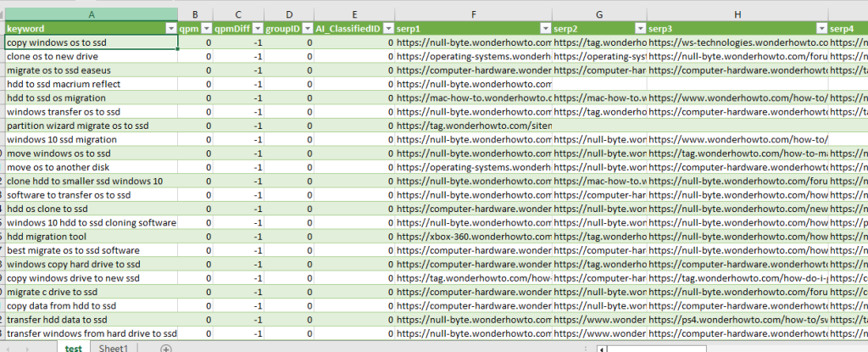The height and width of the screenshot is (352, 868).
Task: Click serp3 cell in windows 10 ssd migration row
Action: click(x=738, y=139)
